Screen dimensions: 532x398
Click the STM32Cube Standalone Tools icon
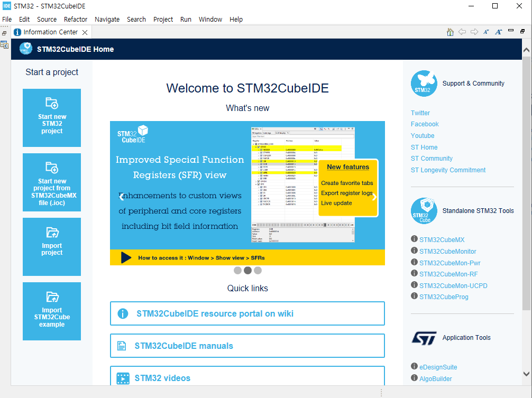pyautogui.click(x=424, y=210)
